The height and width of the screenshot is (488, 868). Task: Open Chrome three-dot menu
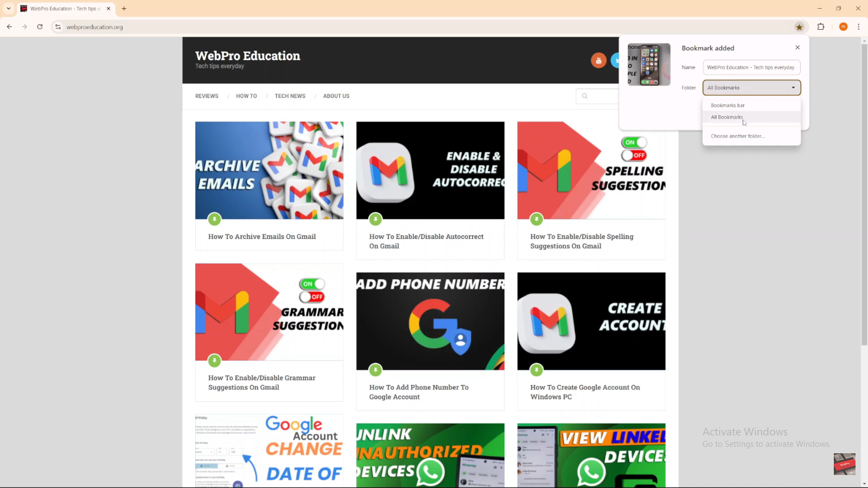858,27
